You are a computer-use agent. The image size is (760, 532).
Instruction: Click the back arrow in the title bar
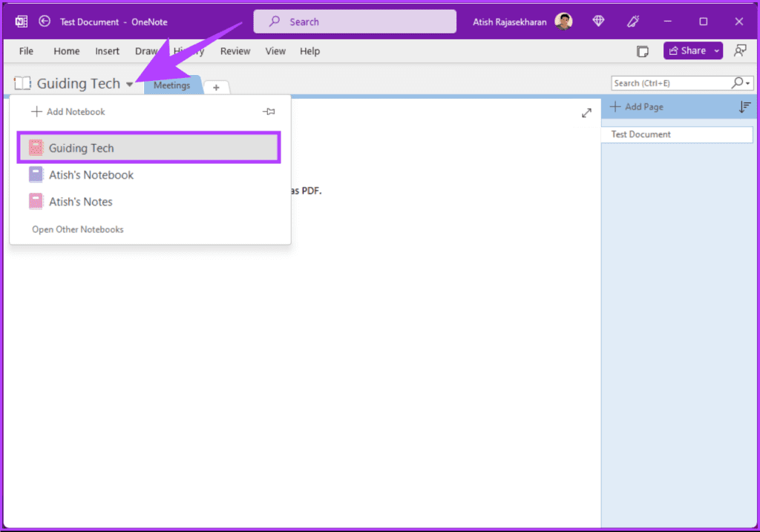point(45,22)
